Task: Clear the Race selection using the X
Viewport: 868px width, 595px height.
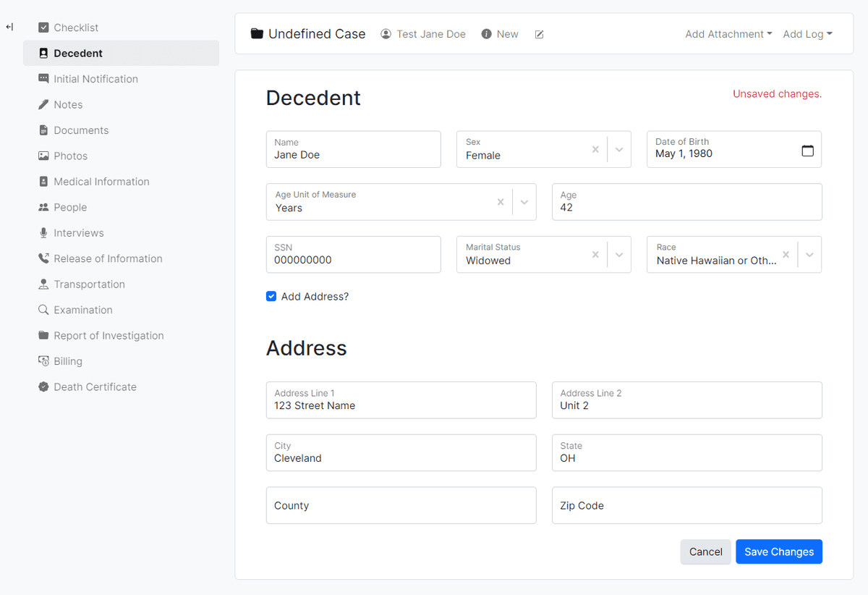Action: (x=786, y=254)
